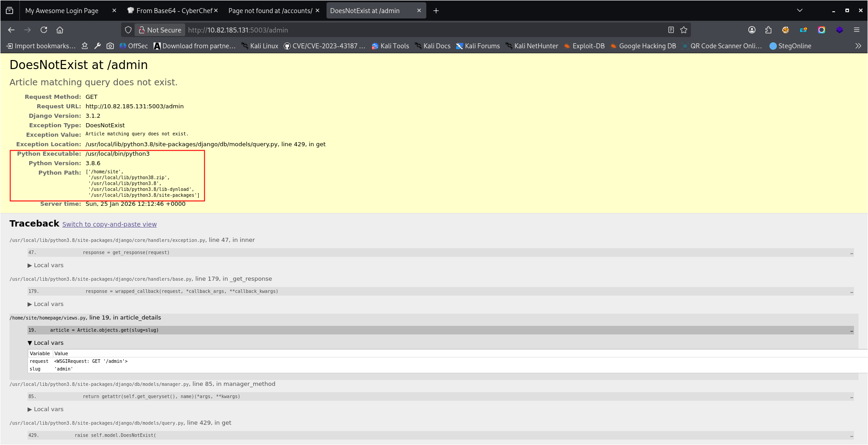Open the extensions puzzle icon

click(769, 30)
